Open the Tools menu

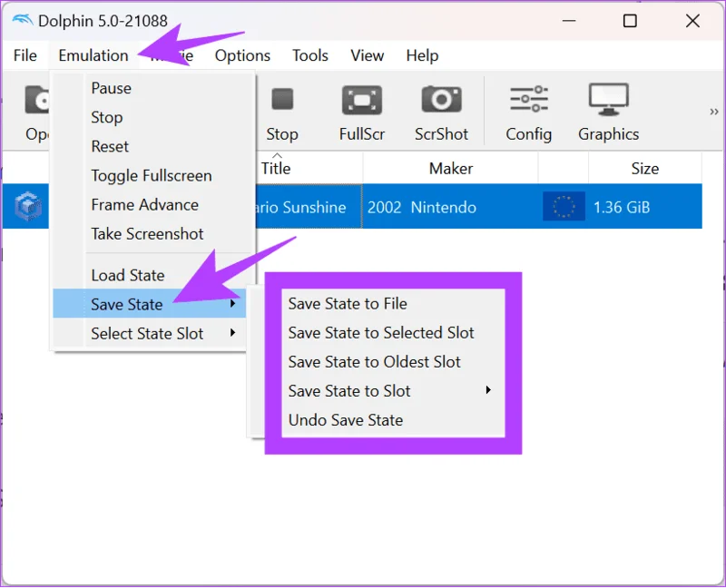point(309,55)
